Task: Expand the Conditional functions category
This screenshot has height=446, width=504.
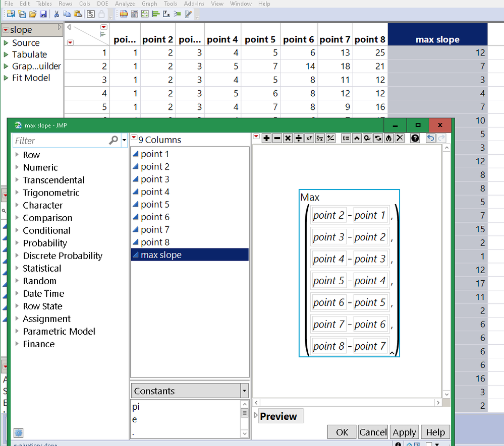Action: point(46,230)
